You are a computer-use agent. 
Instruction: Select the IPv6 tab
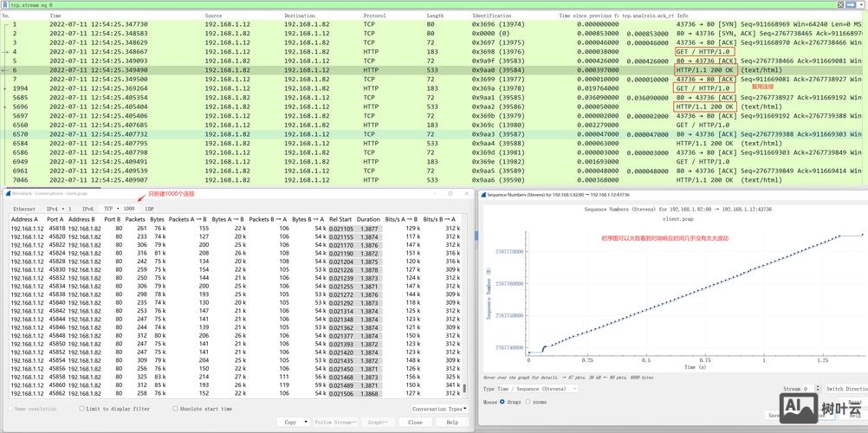click(x=87, y=209)
